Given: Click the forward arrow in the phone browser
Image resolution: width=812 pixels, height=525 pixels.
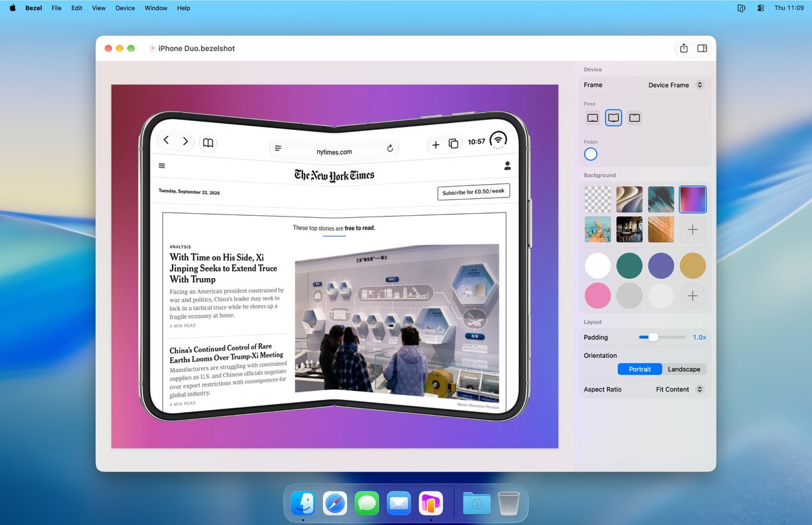Looking at the screenshot, I should (185, 141).
